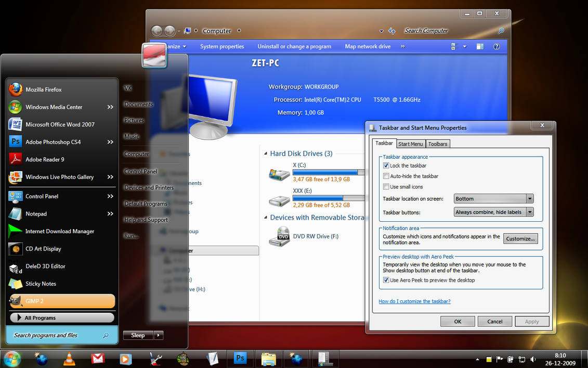Click Uninstall or change a program
This screenshot has height=368, width=588.
pos(294,46)
